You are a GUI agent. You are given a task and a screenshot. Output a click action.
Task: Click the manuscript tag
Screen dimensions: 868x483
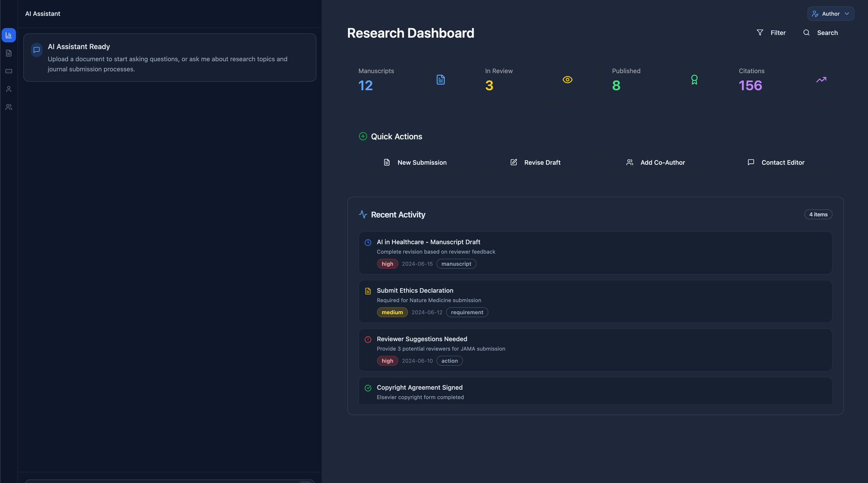(456, 264)
